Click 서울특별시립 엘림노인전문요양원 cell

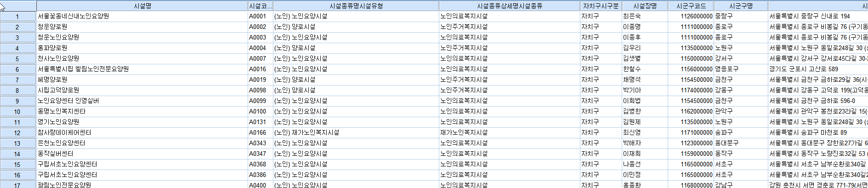click(x=142, y=69)
